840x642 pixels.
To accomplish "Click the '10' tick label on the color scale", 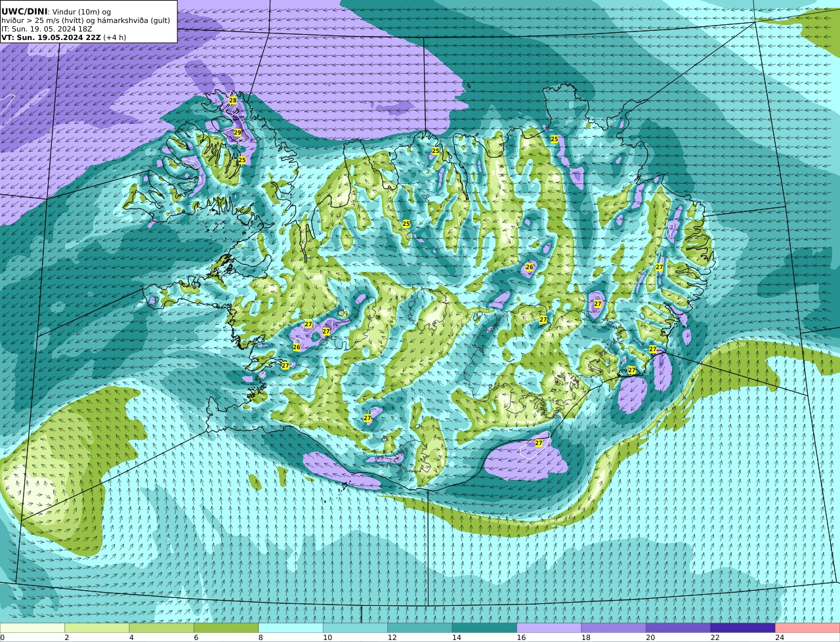I will (x=327, y=637).
